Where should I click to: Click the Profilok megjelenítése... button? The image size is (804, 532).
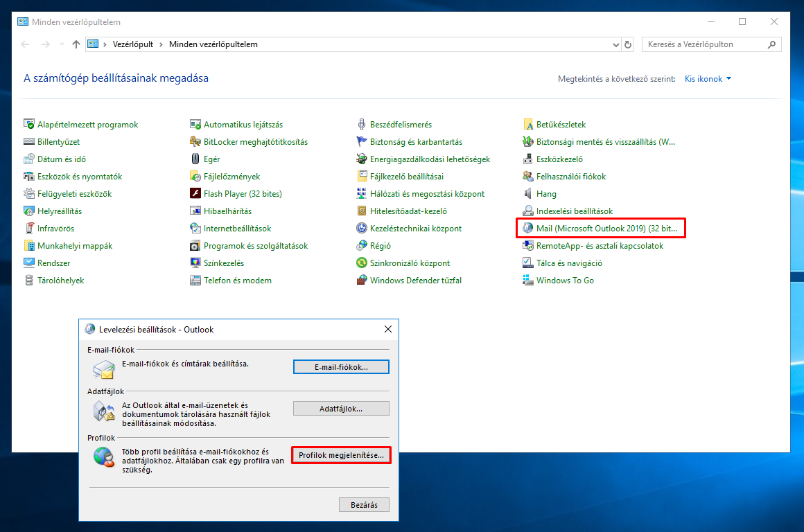(341, 455)
